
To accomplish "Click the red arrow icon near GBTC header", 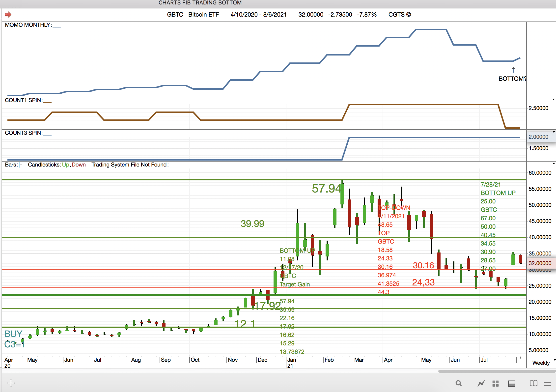I will tap(8, 15).
